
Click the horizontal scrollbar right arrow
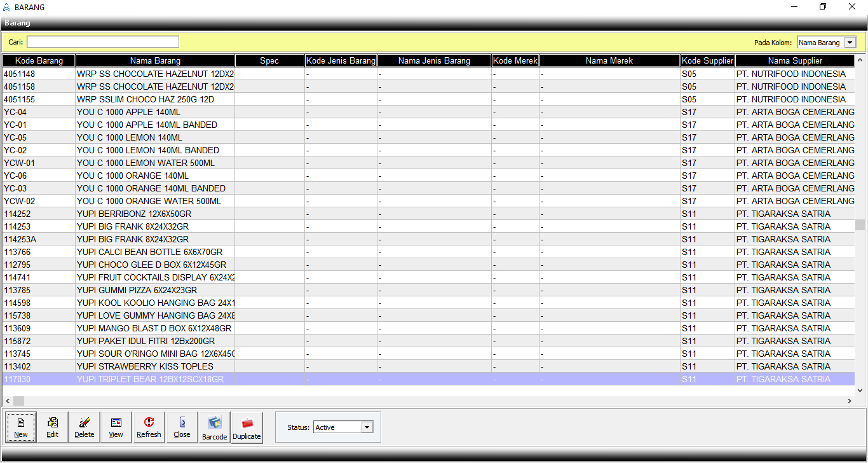(850, 401)
